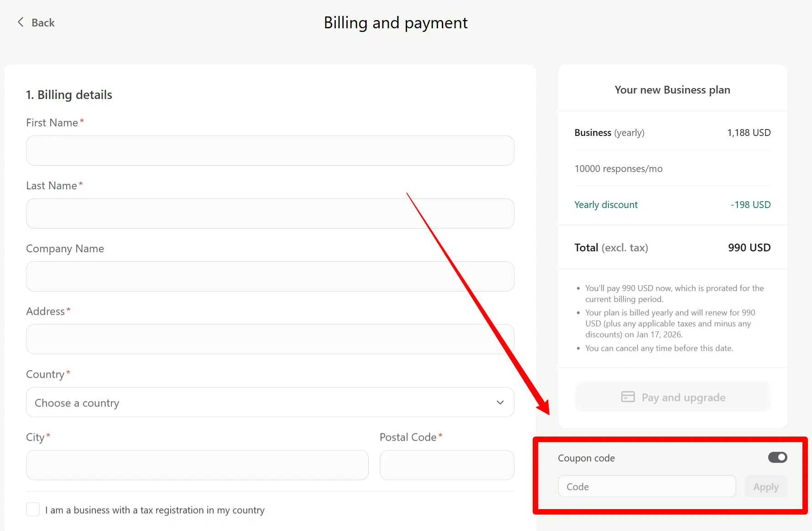Image resolution: width=812 pixels, height=531 pixels.
Task: Click the Last Name input field
Action: click(270, 213)
